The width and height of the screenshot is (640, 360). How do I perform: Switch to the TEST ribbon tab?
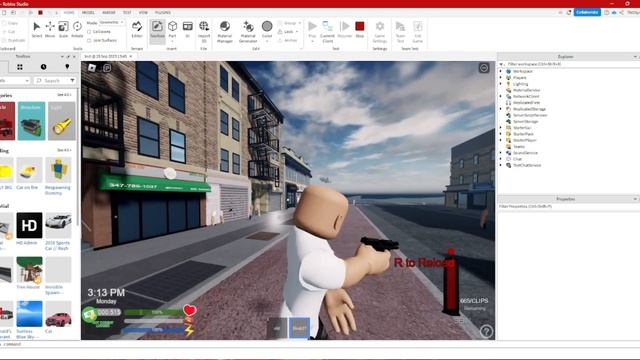(x=127, y=13)
